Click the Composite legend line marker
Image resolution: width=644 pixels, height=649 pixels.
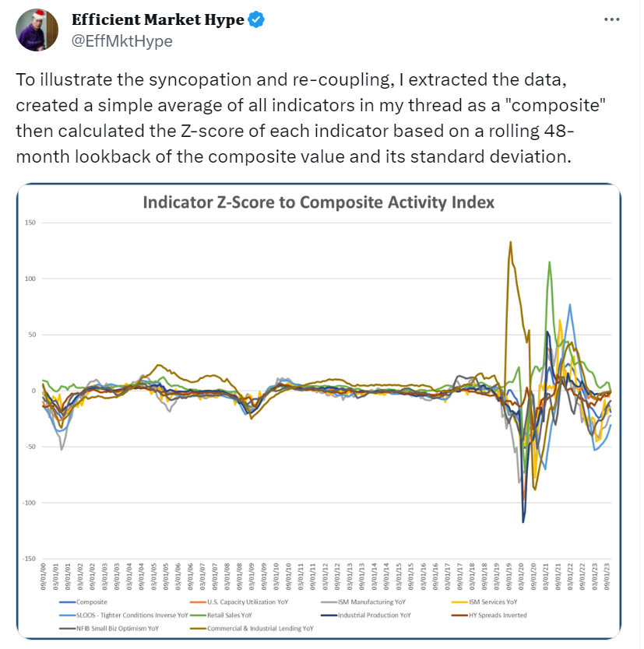pyautogui.click(x=68, y=602)
